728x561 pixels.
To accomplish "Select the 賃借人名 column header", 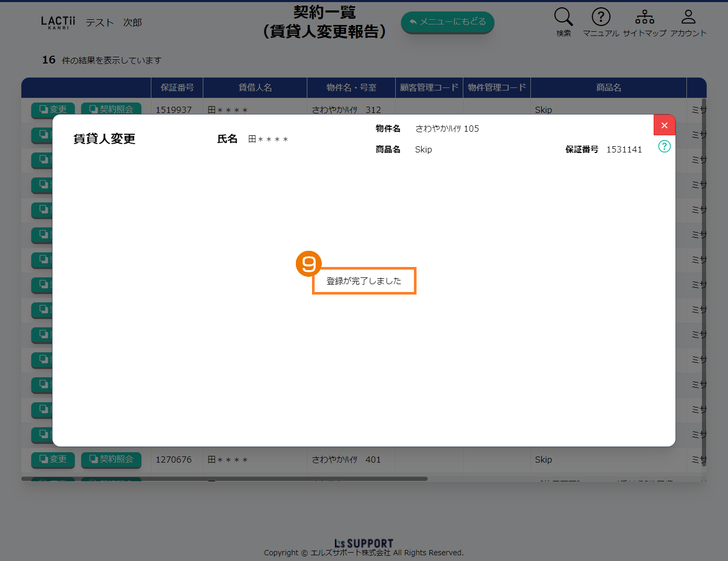I will 255,87.
